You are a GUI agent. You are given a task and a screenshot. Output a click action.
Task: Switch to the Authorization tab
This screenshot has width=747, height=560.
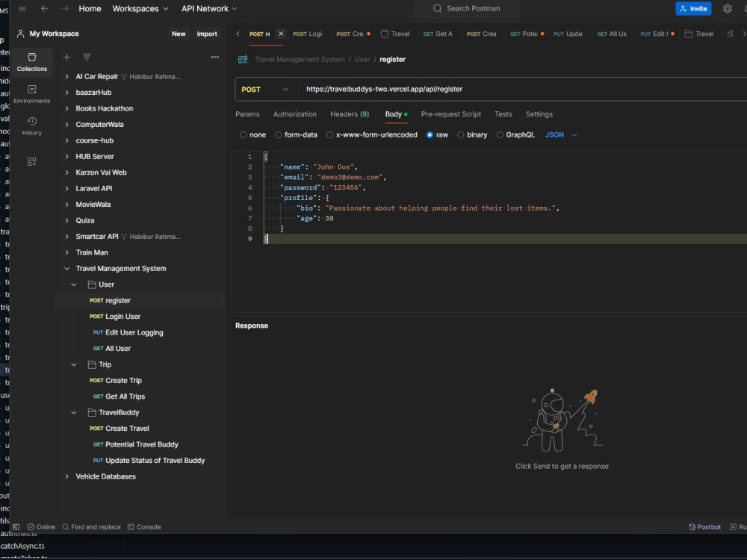pyautogui.click(x=295, y=115)
